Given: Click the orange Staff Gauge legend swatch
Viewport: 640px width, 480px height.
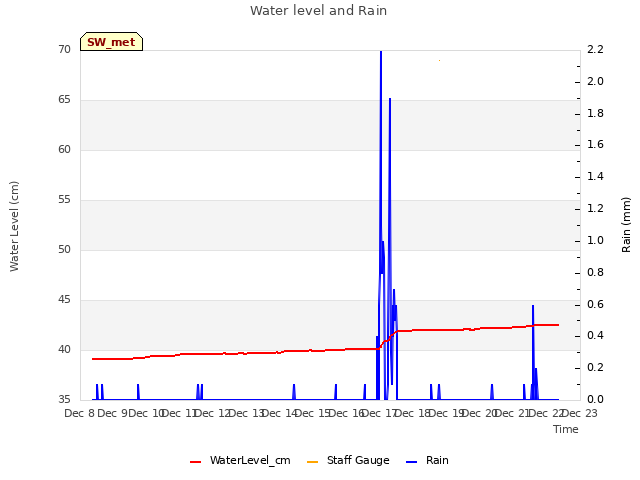Looking at the screenshot, I should click(x=312, y=462).
